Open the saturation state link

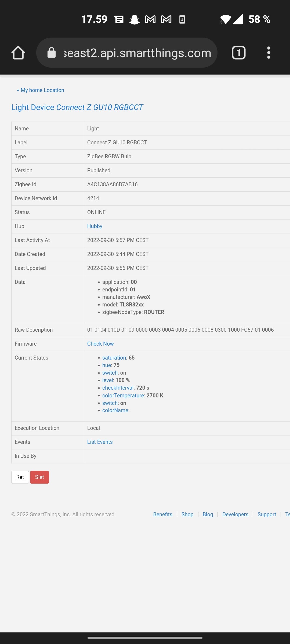(114, 358)
